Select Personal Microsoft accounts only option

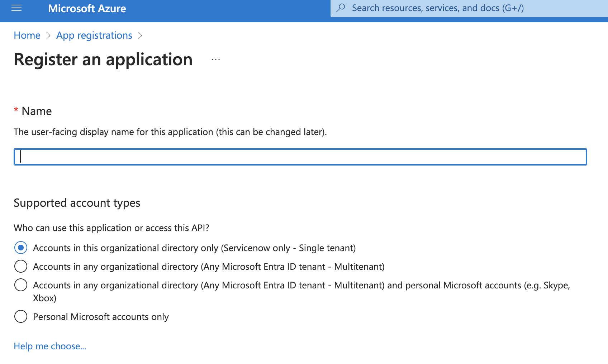coord(21,316)
